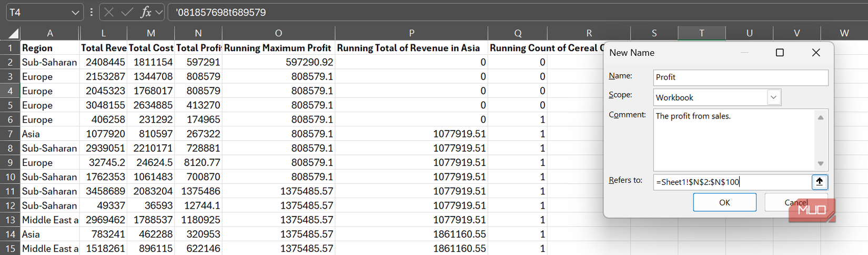Click the formula bar text
Image resolution: width=868 pixels, height=255 pixels.
pyautogui.click(x=221, y=12)
